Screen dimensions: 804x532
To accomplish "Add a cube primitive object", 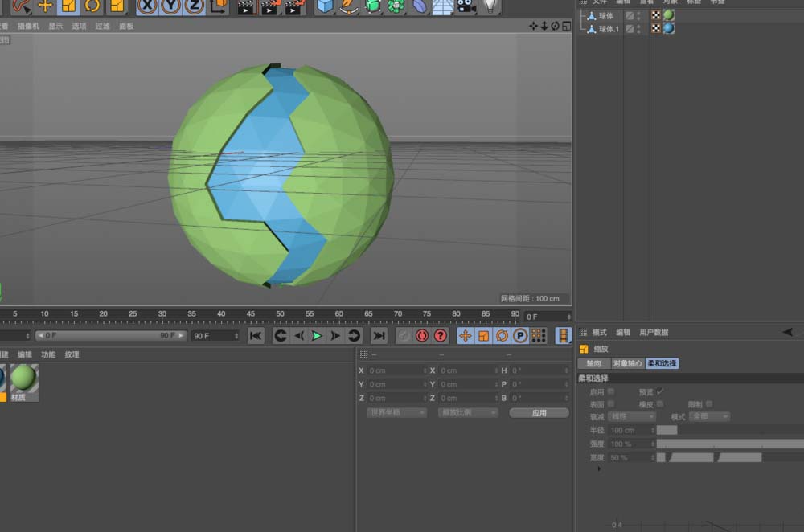I will pos(325,6).
